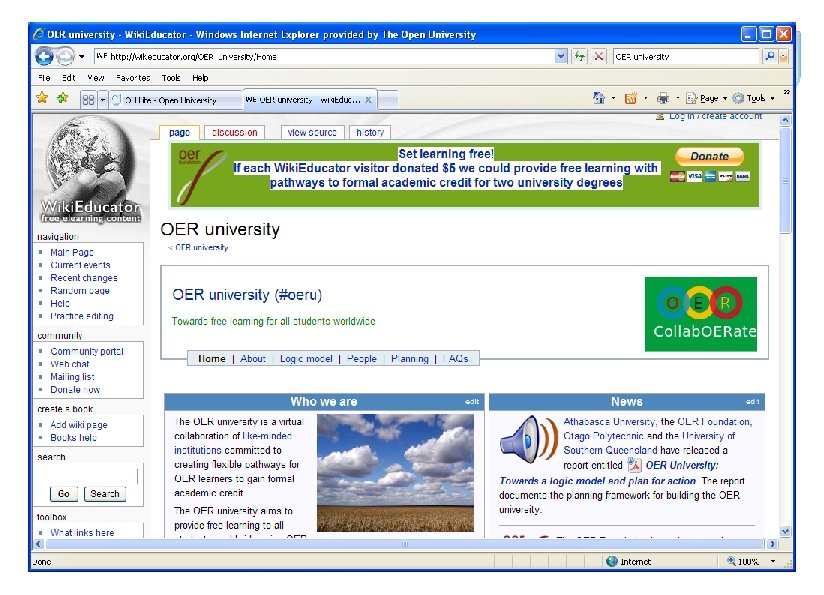Click the orange Donate button in banner
The height and width of the screenshot is (595, 824).
pyautogui.click(x=709, y=156)
